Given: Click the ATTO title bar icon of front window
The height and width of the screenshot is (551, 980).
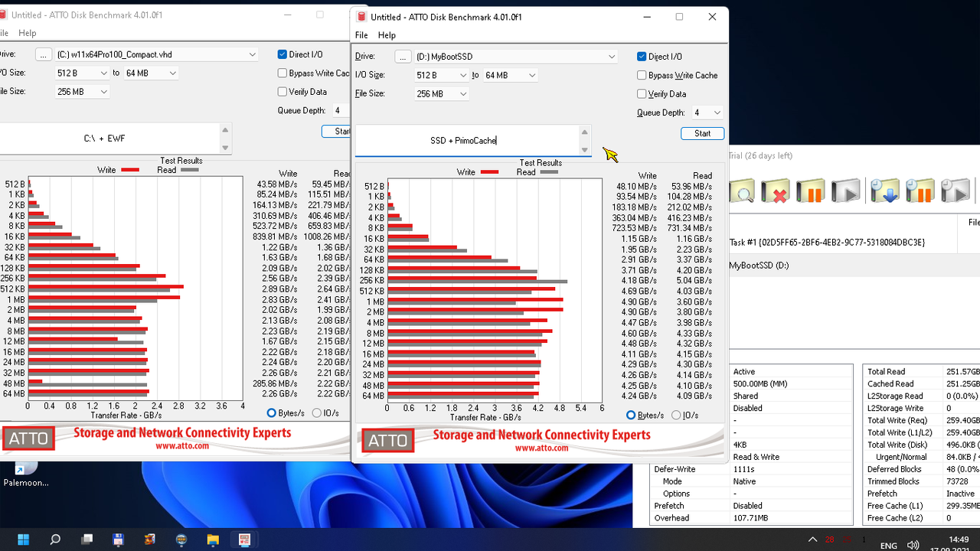Looking at the screenshot, I should (361, 17).
